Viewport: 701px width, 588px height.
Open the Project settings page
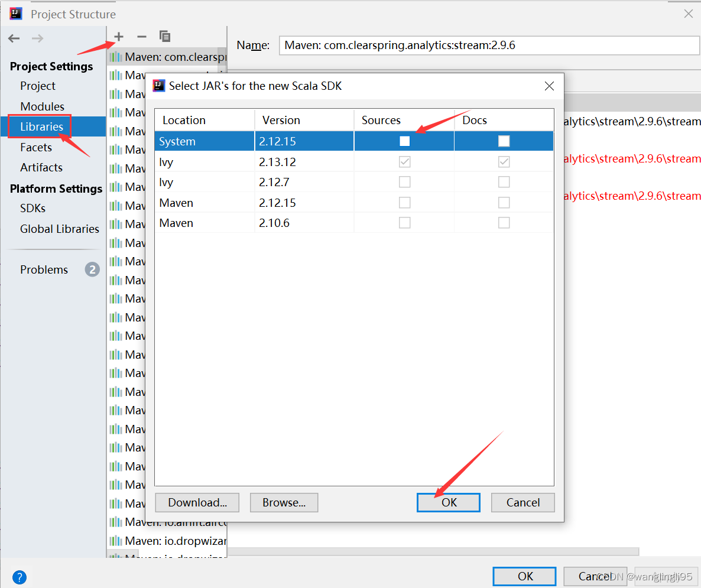(x=38, y=86)
